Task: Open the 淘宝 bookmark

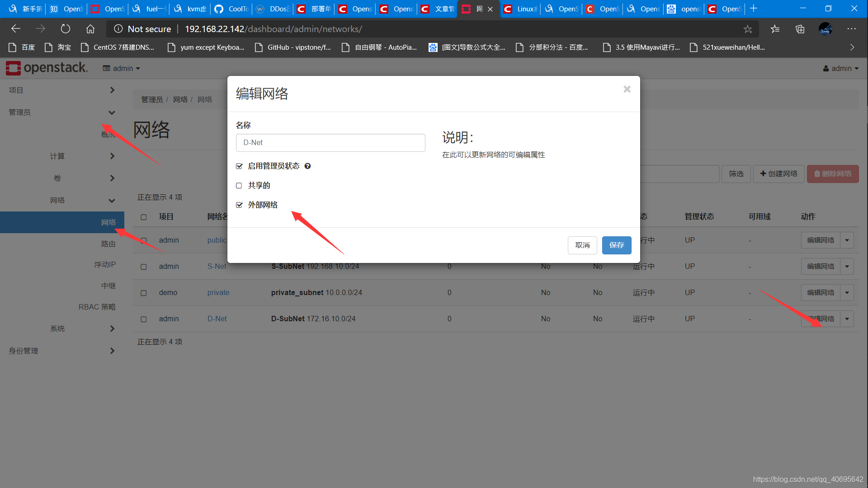Action: point(58,47)
